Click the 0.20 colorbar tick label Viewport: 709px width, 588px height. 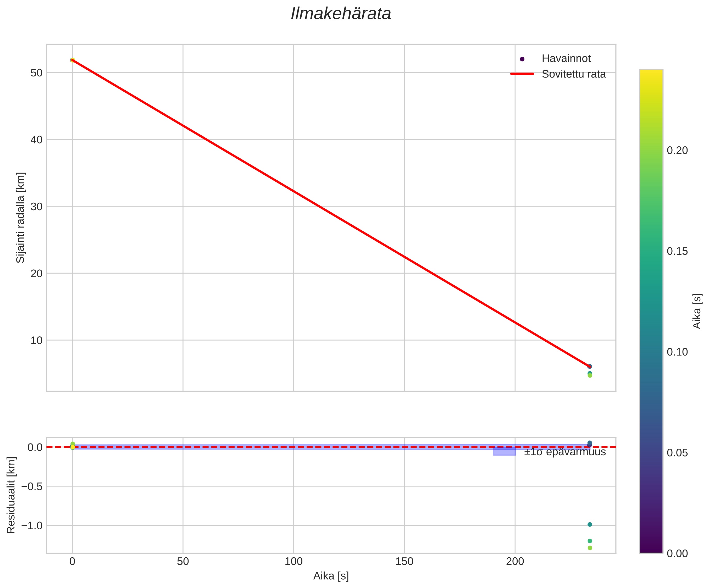(x=677, y=151)
